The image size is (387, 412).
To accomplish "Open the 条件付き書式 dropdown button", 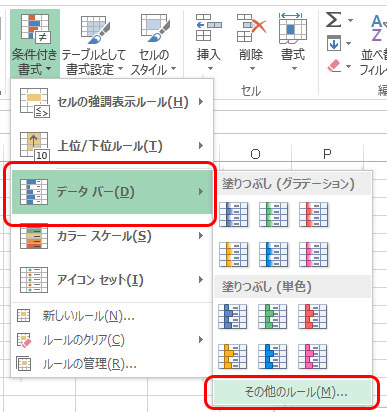I will [x=35, y=44].
